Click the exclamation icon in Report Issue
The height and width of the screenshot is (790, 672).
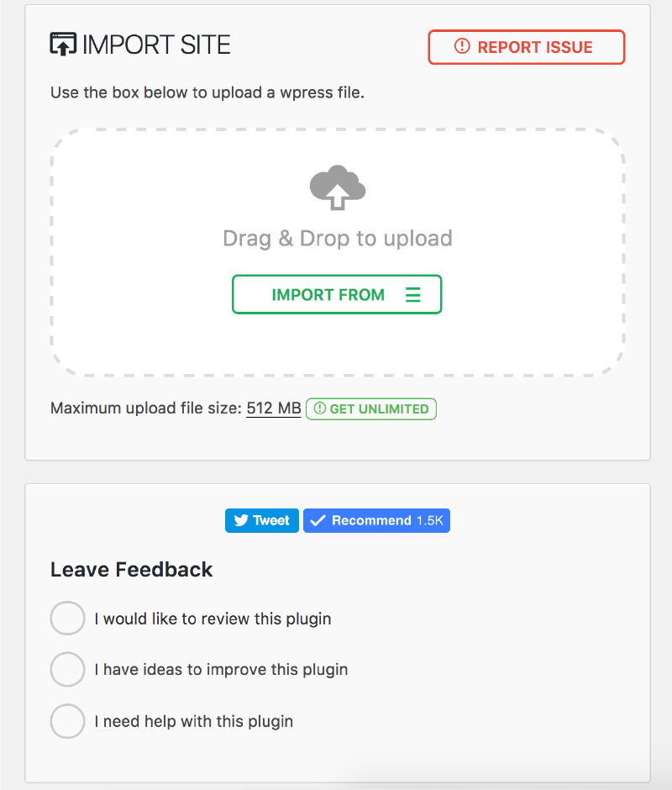coord(461,47)
